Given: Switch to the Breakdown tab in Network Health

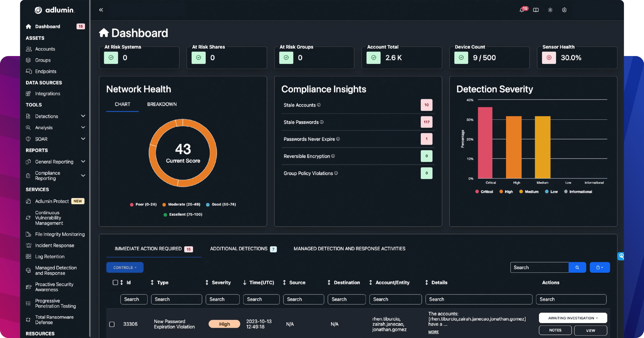Looking at the screenshot, I should tap(162, 104).
